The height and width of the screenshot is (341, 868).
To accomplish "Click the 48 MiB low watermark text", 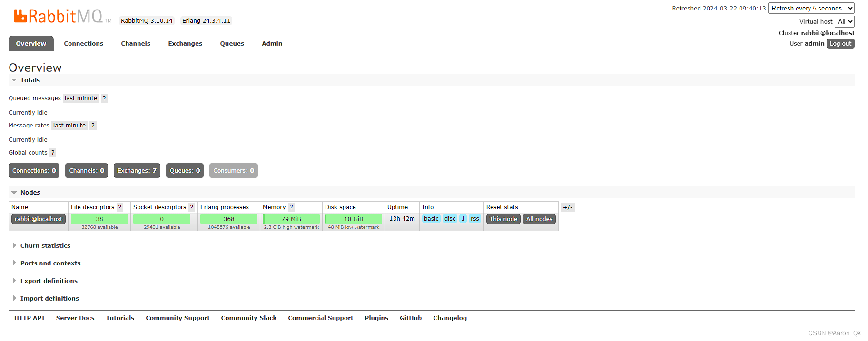I will 354,227.
